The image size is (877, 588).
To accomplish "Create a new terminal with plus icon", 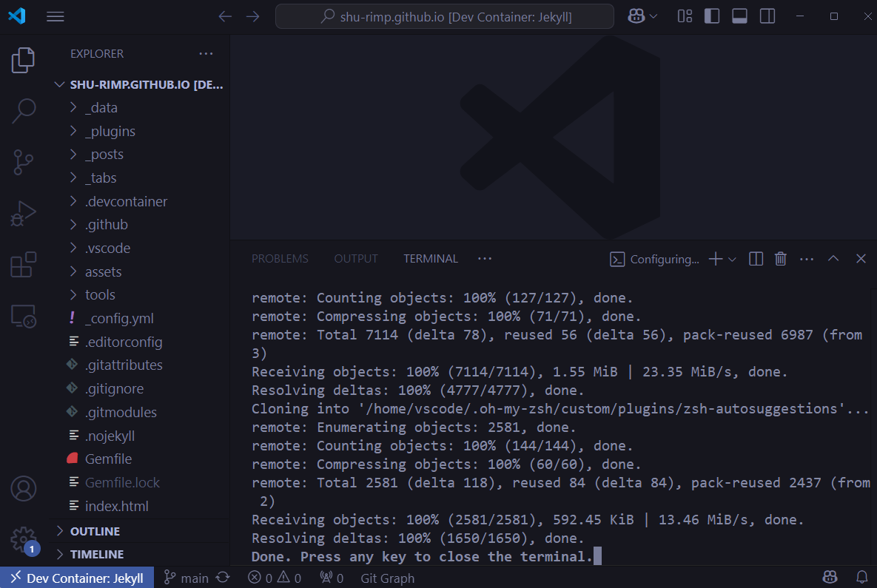I will (x=716, y=259).
